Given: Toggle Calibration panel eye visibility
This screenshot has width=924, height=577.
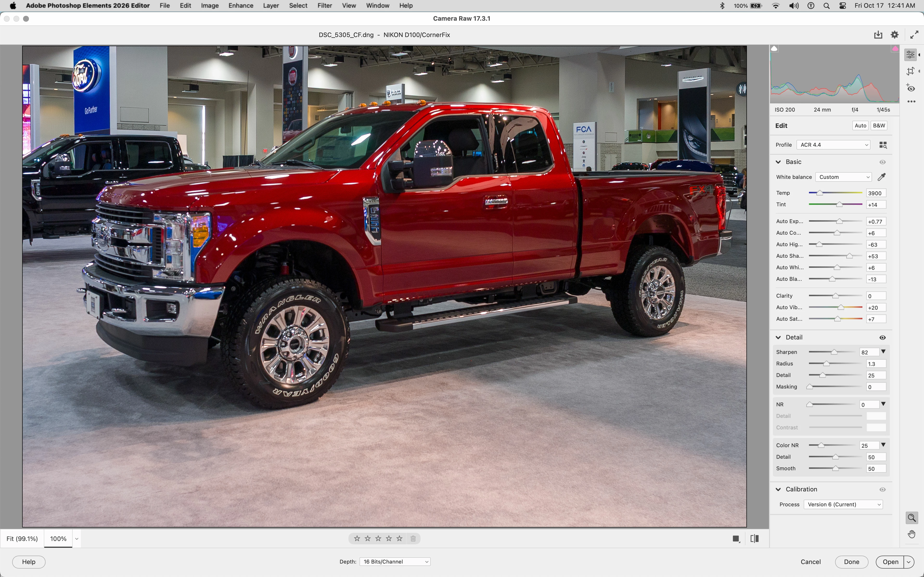Looking at the screenshot, I should [x=883, y=489].
